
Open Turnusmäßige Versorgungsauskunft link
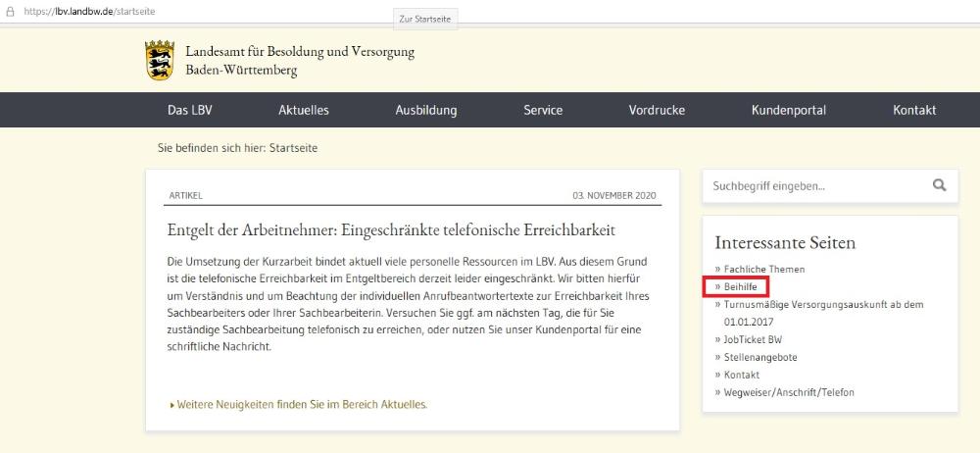[823, 305]
